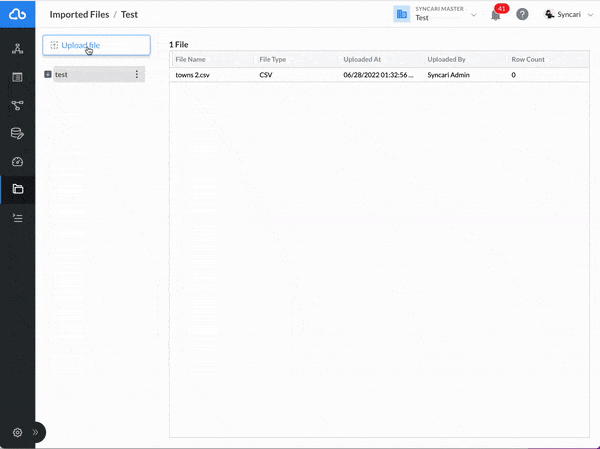Open notifications bell with 41 badge
600x449 pixels.
[x=496, y=15]
